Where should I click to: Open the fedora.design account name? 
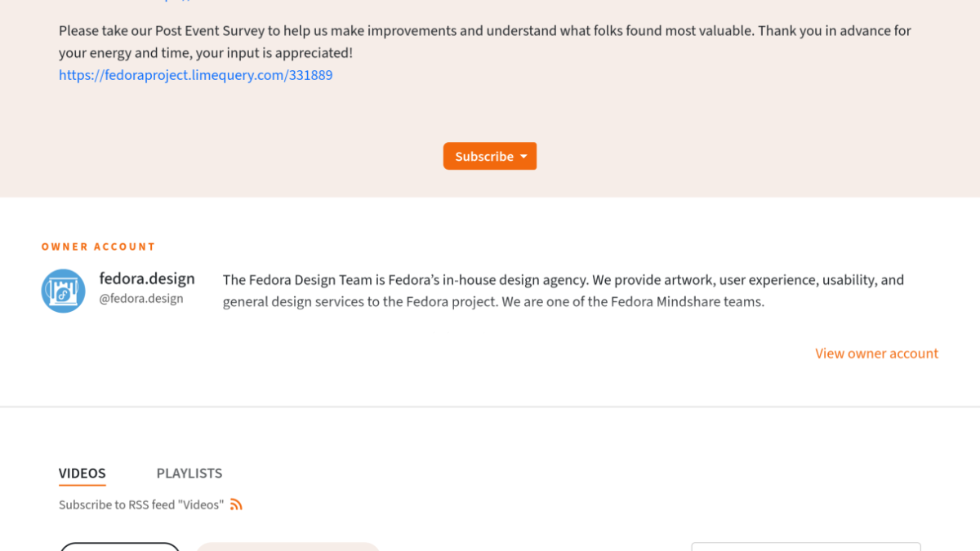coord(147,278)
